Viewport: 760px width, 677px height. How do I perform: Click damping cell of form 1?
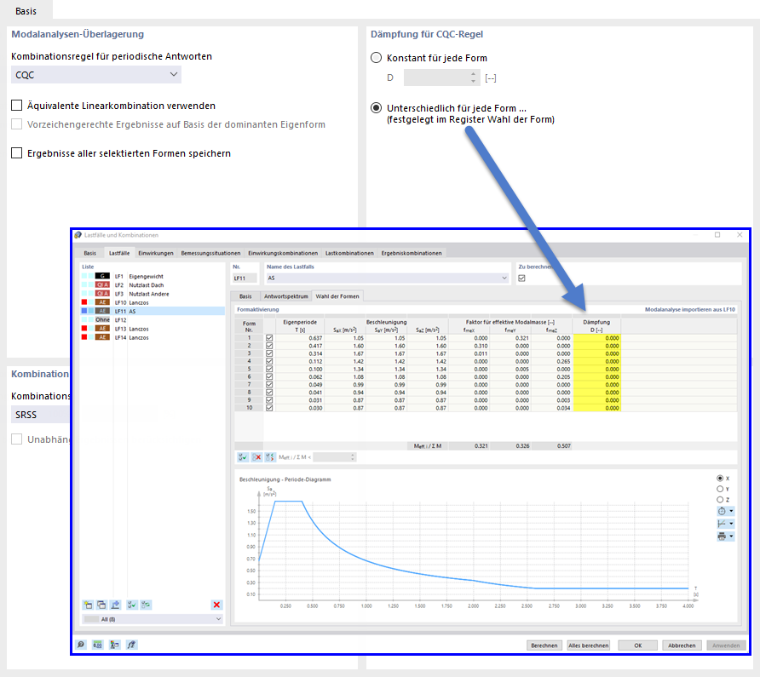click(x=597, y=338)
